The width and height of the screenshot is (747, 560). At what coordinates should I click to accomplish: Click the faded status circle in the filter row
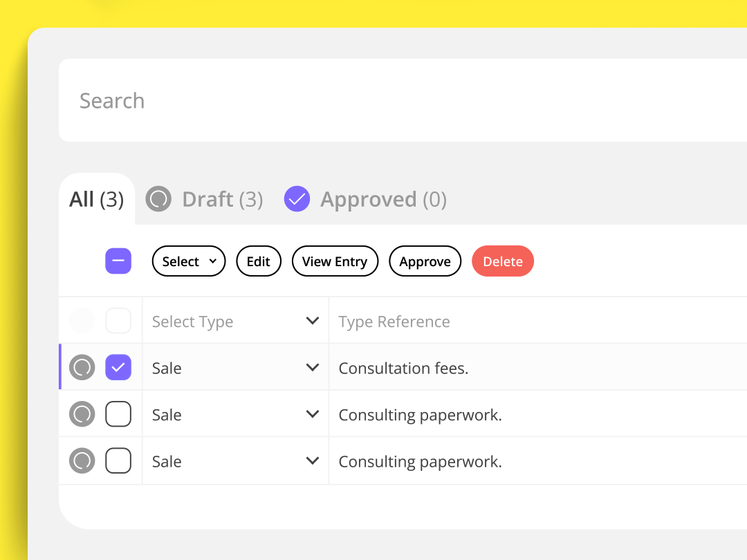82,321
